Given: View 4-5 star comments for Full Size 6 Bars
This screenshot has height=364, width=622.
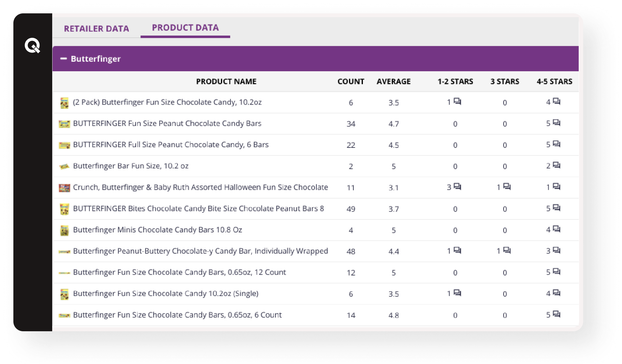Looking at the screenshot, I should (x=557, y=144).
